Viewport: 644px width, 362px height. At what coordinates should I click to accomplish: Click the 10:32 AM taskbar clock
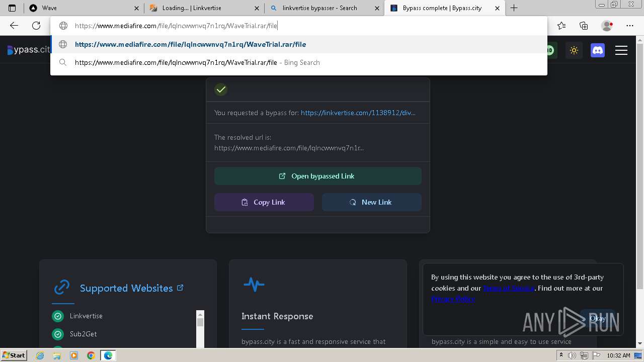[x=619, y=355]
